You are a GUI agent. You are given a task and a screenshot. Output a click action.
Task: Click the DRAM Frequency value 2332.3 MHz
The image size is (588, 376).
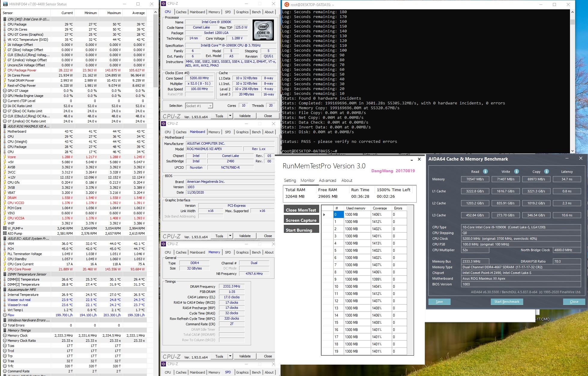pyautogui.click(x=231, y=287)
